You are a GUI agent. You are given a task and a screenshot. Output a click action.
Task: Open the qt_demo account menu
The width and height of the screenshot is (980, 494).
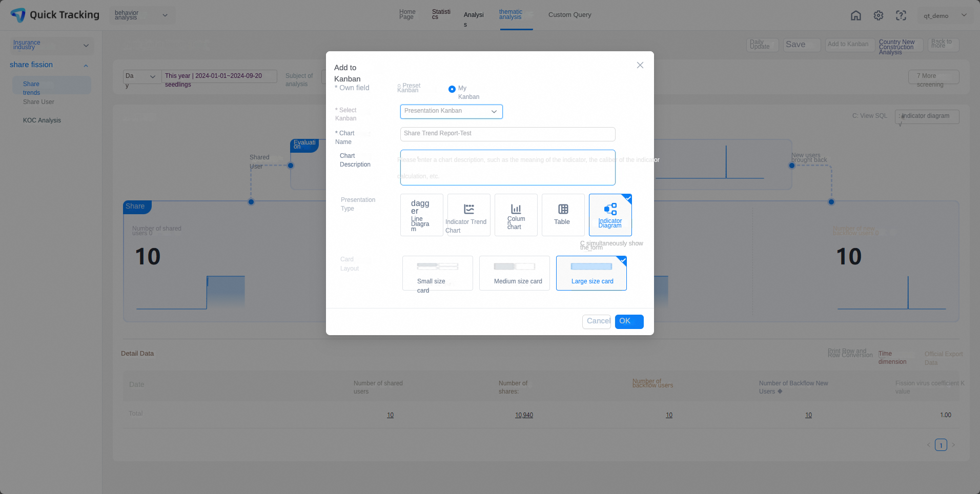click(946, 15)
